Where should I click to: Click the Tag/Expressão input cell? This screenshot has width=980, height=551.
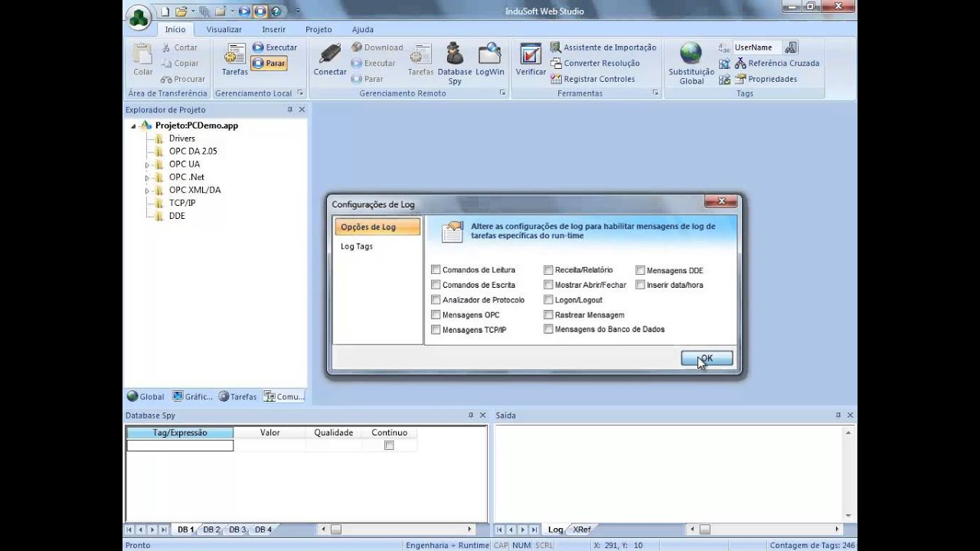(180, 445)
